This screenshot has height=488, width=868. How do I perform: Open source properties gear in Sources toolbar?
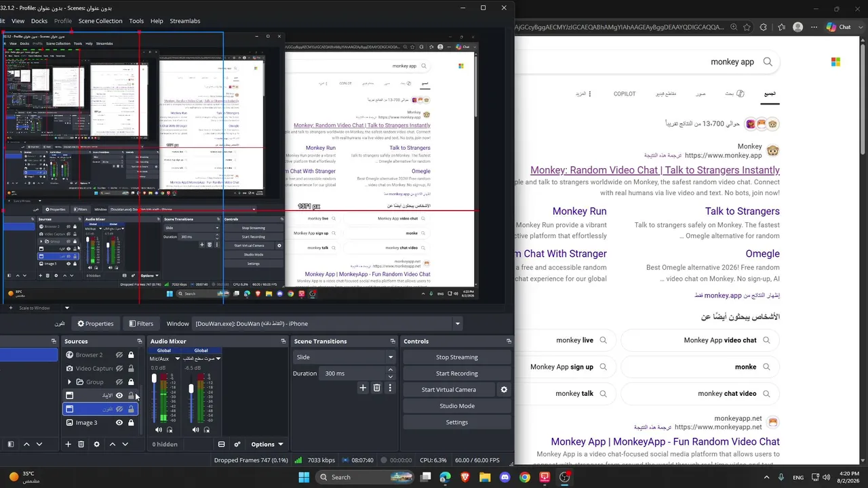(96, 444)
